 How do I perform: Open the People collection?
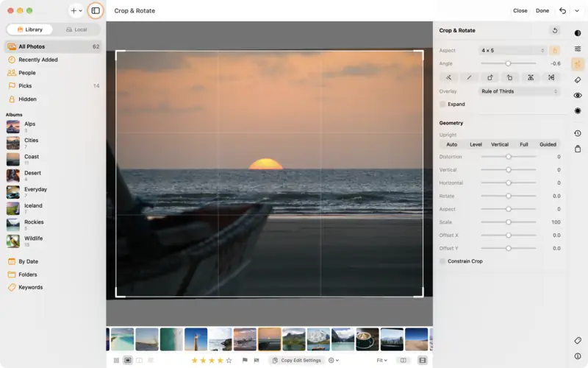pyautogui.click(x=53, y=73)
